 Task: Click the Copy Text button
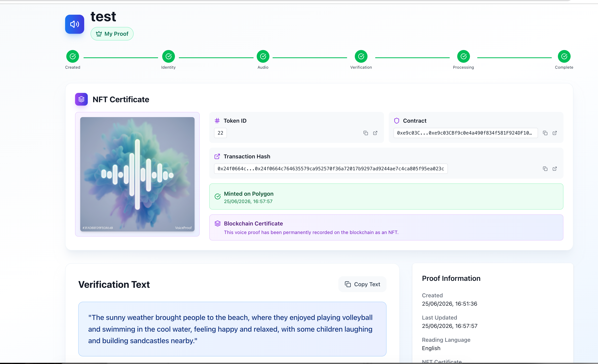[x=362, y=284]
